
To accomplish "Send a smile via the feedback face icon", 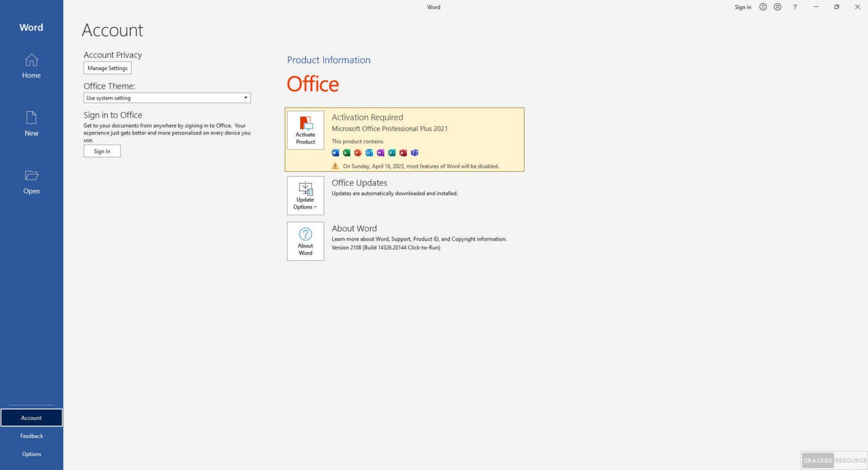I will (762, 7).
